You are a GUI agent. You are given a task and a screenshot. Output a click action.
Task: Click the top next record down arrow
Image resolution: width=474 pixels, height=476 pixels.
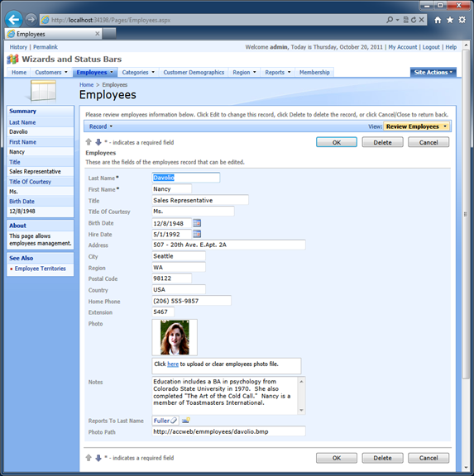click(x=98, y=142)
